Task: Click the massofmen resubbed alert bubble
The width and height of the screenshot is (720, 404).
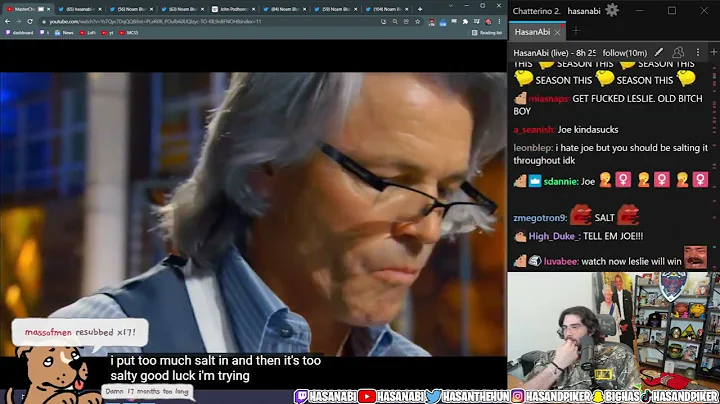Action: point(80,332)
